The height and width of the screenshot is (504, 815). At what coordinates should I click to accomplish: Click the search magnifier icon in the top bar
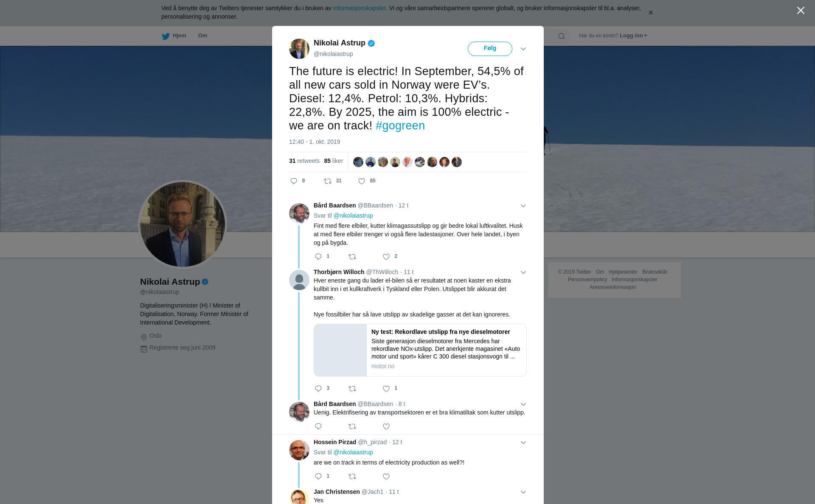click(562, 36)
